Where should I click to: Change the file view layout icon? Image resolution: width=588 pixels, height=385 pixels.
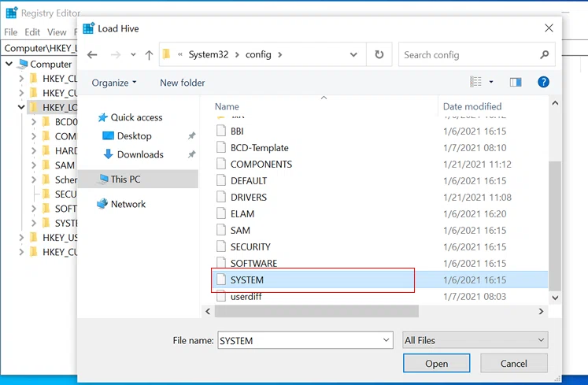click(476, 82)
